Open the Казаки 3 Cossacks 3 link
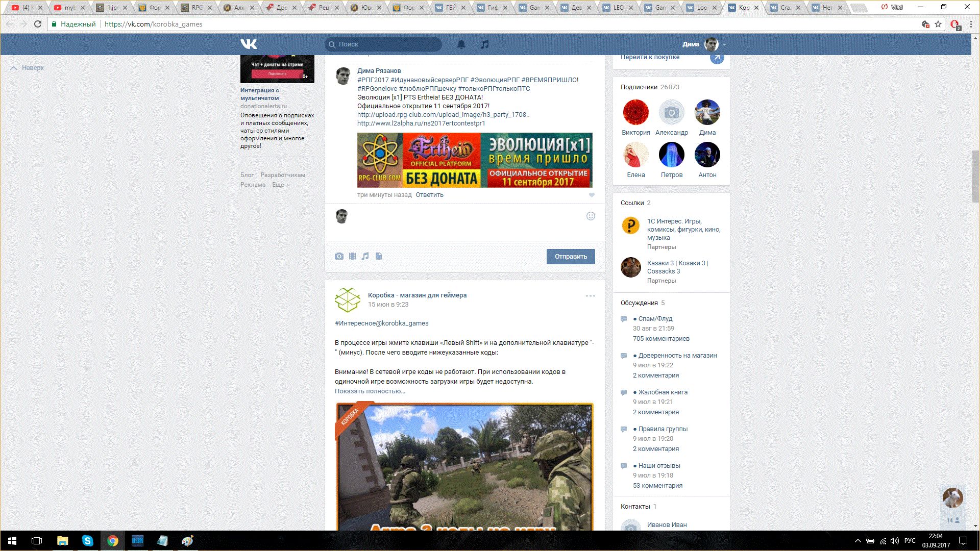Image resolution: width=980 pixels, height=551 pixels. click(x=678, y=267)
